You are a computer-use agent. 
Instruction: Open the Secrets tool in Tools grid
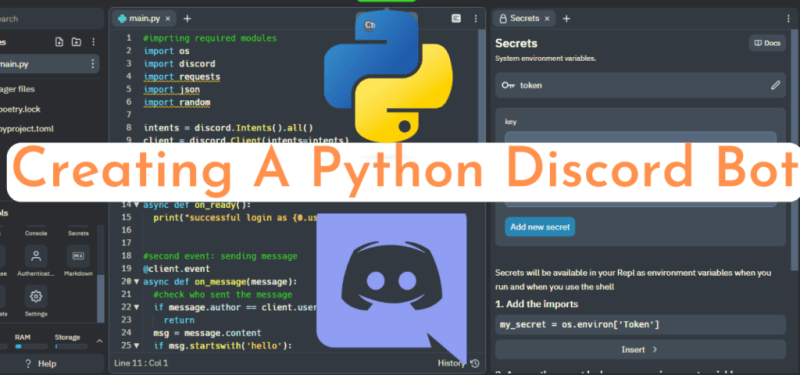coord(78,233)
